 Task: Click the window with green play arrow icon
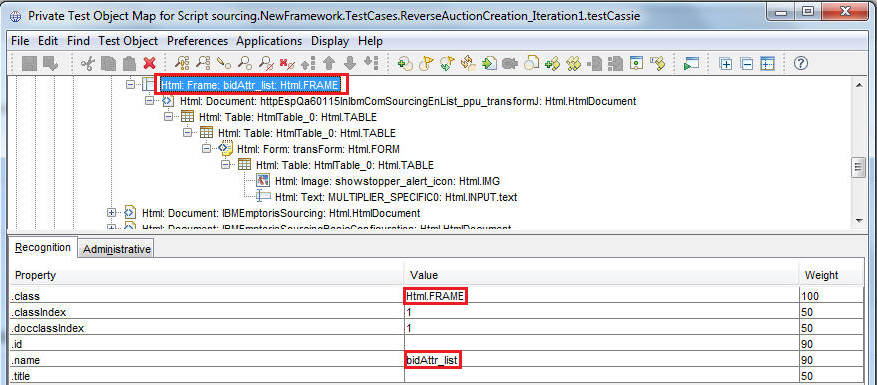coord(691,64)
